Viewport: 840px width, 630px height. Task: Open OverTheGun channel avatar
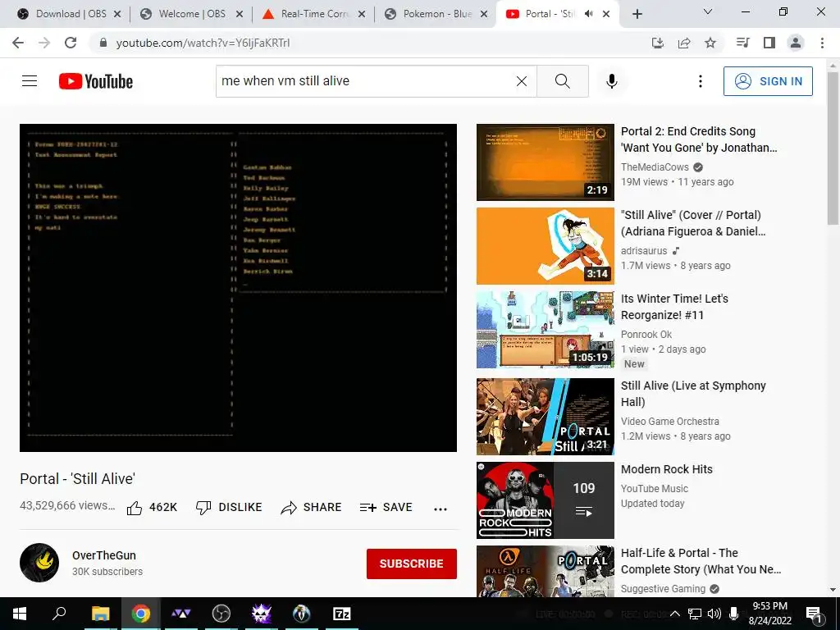[x=39, y=563]
